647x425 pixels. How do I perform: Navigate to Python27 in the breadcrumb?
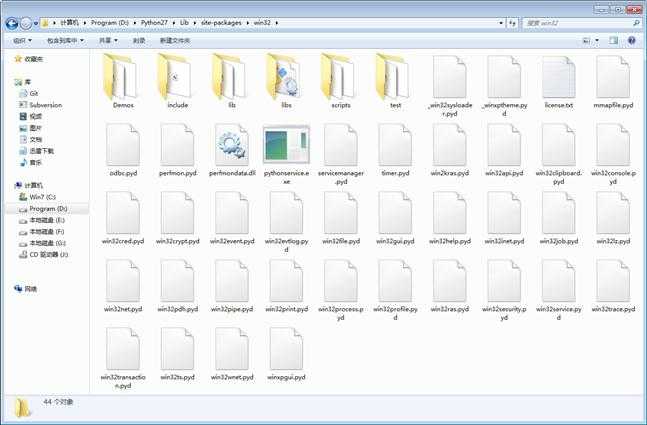point(154,23)
